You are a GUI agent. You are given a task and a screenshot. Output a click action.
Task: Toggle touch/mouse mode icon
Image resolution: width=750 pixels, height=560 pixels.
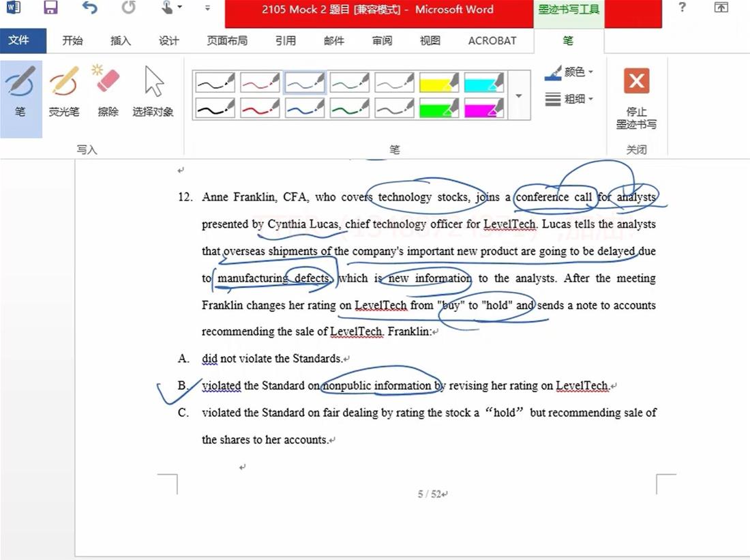167,8
